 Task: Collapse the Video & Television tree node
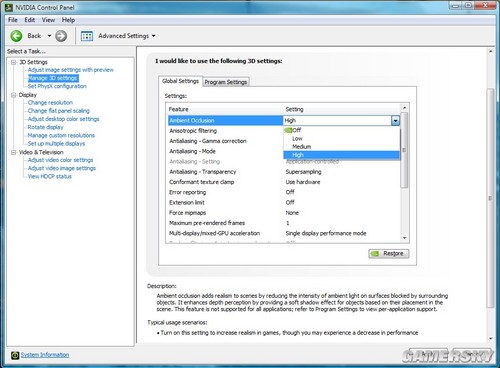tap(14, 152)
